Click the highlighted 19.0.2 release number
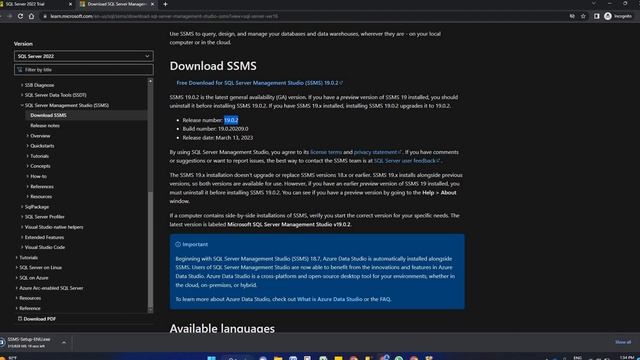This screenshot has height=360, width=640. (x=231, y=120)
